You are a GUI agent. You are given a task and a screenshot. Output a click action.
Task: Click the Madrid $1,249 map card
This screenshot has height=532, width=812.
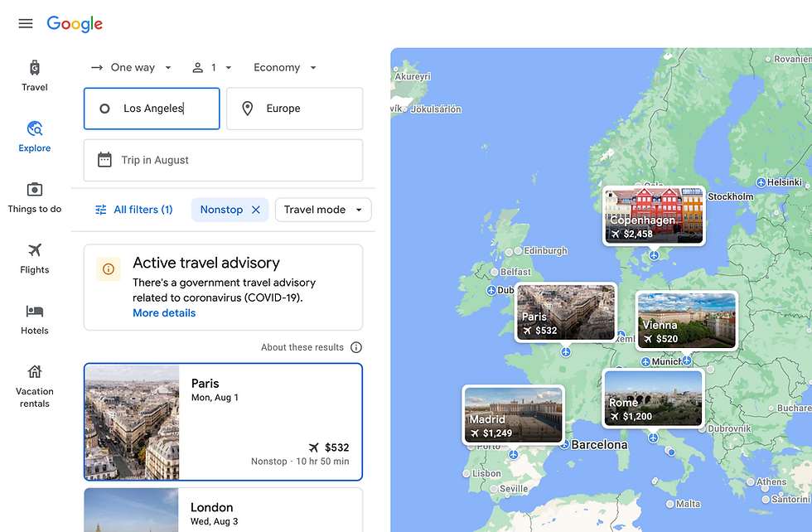513,415
